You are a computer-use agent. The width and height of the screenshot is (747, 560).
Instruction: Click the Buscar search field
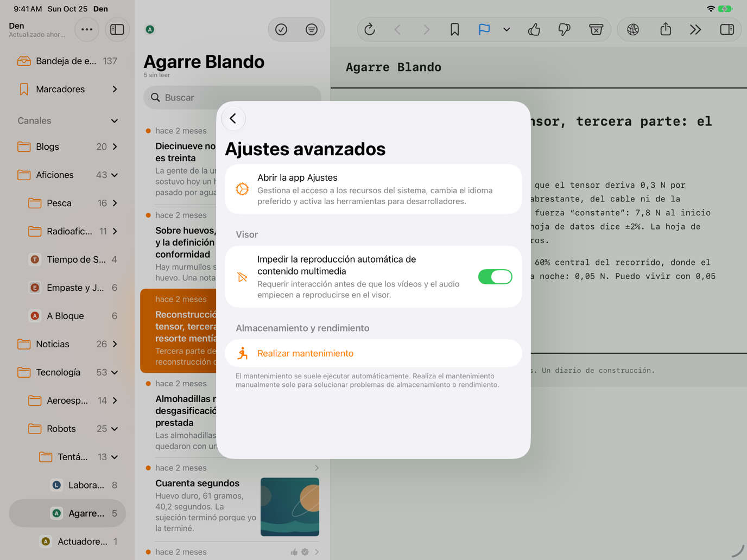(x=232, y=98)
